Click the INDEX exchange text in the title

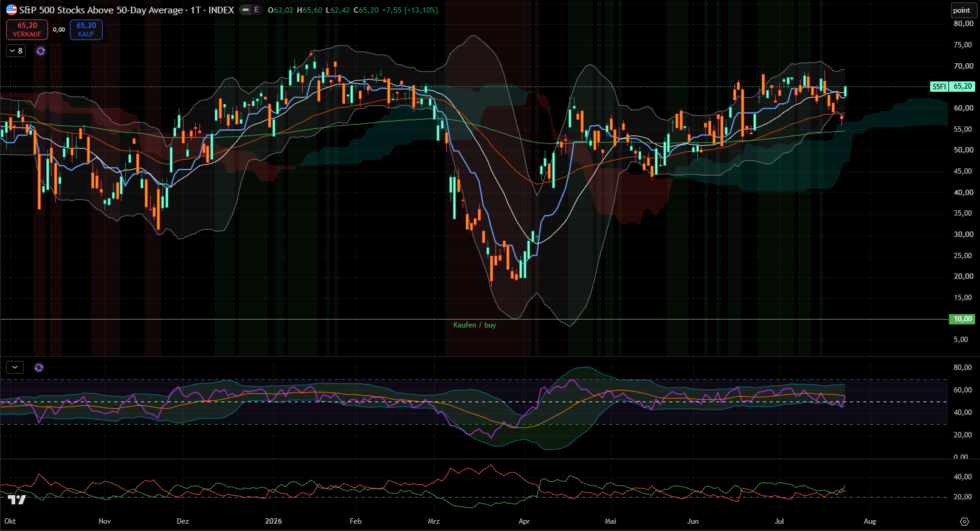click(221, 10)
